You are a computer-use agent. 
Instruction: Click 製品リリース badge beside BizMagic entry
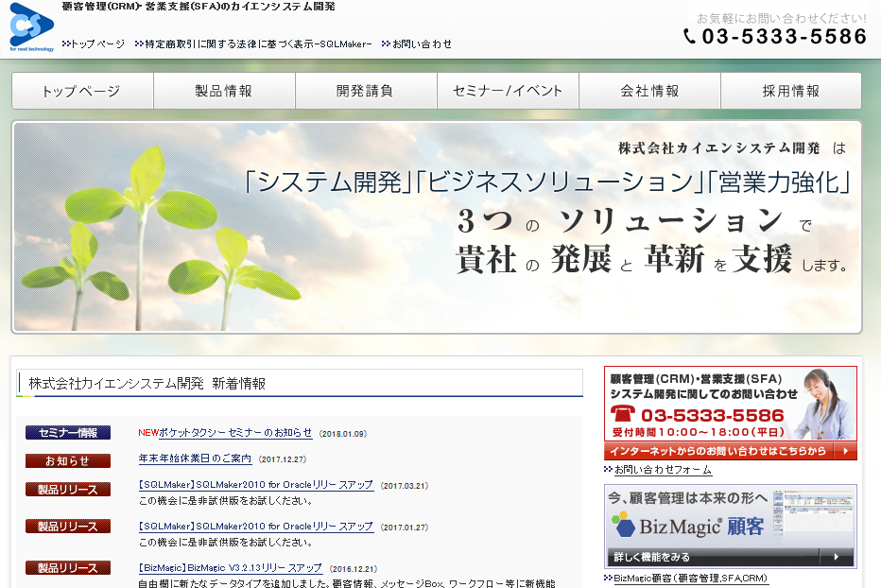pos(68,568)
